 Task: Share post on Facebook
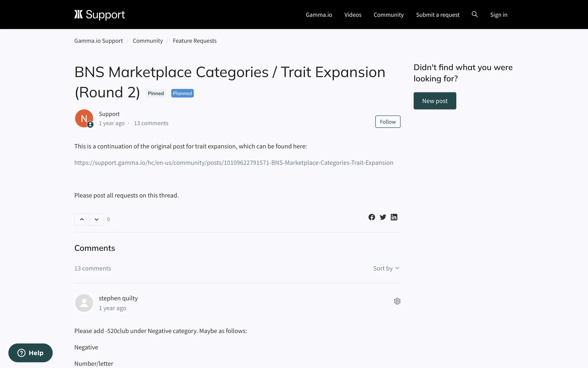(x=371, y=217)
